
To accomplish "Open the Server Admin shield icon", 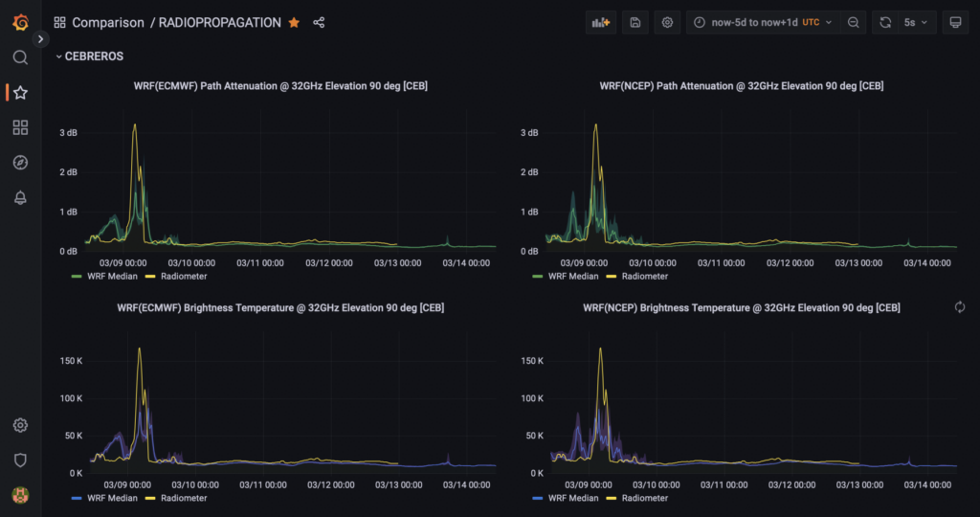I will (x=21, y=461).
